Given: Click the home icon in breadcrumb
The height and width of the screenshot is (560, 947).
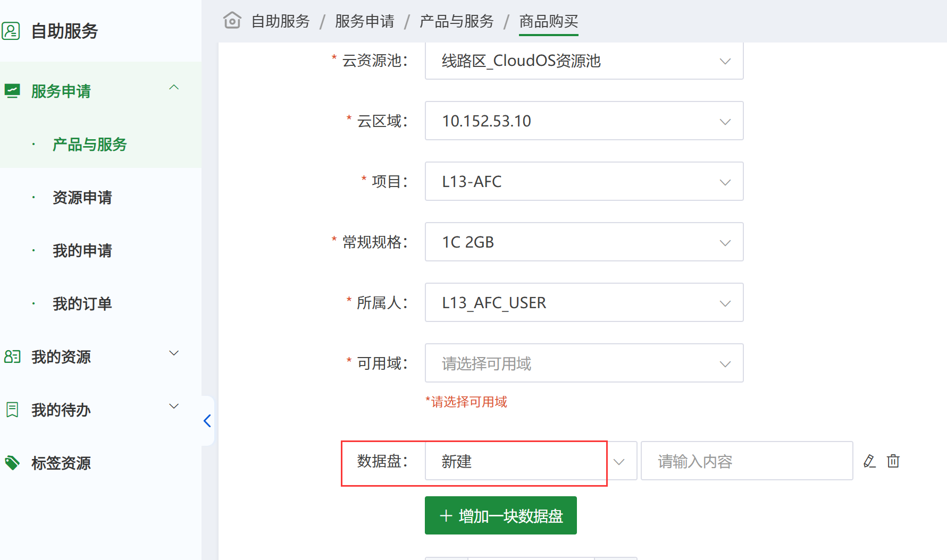Looking at the screenshot, I should click(x=232, y=21).
